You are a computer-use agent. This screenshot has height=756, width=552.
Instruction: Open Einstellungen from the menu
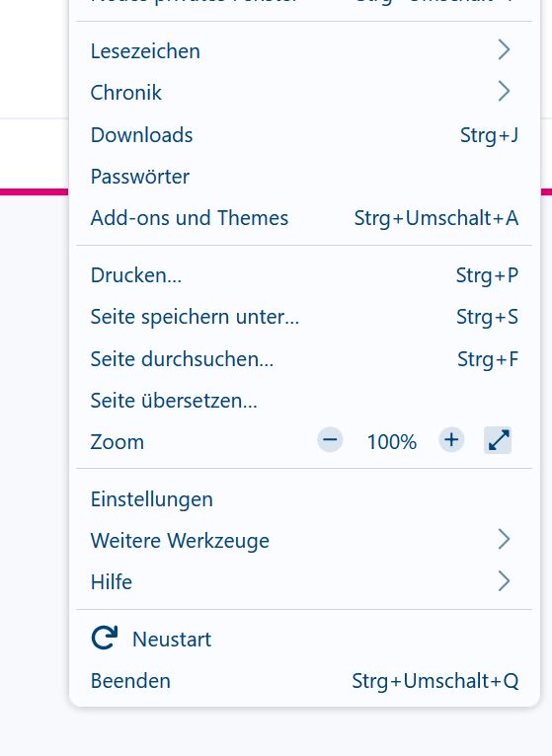(304, 499)
